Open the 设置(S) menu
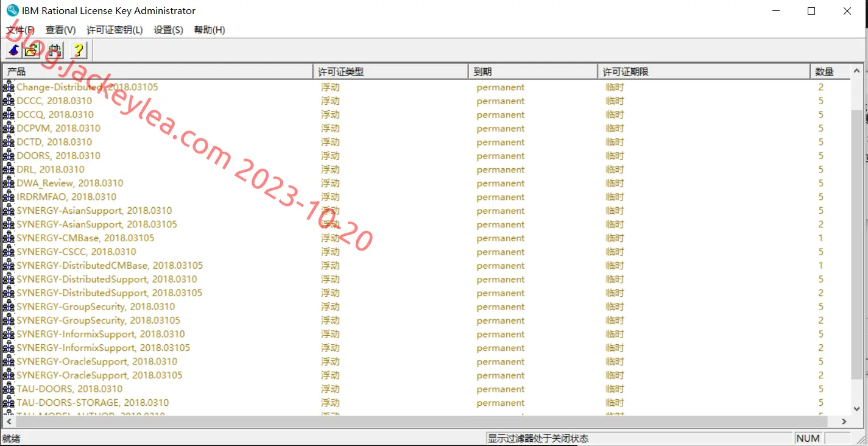Image resolution: width=868 pixels, height=446 pixels. (168, 30)
